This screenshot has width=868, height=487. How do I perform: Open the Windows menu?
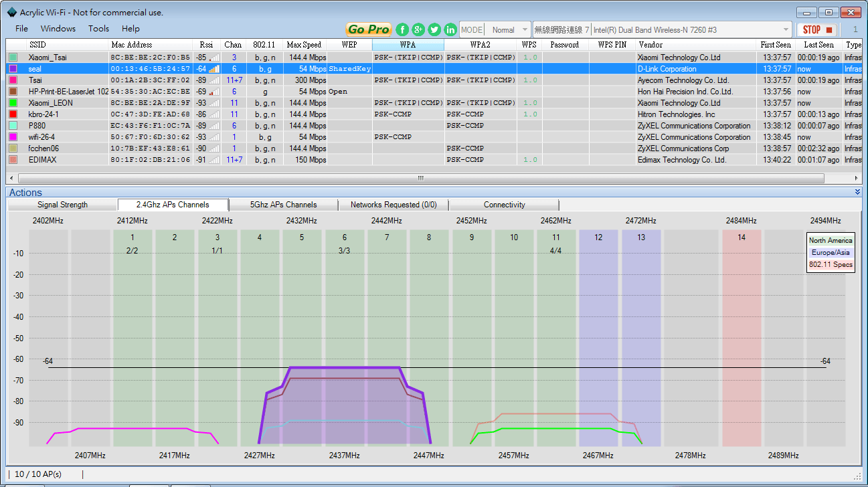[58, 29]
